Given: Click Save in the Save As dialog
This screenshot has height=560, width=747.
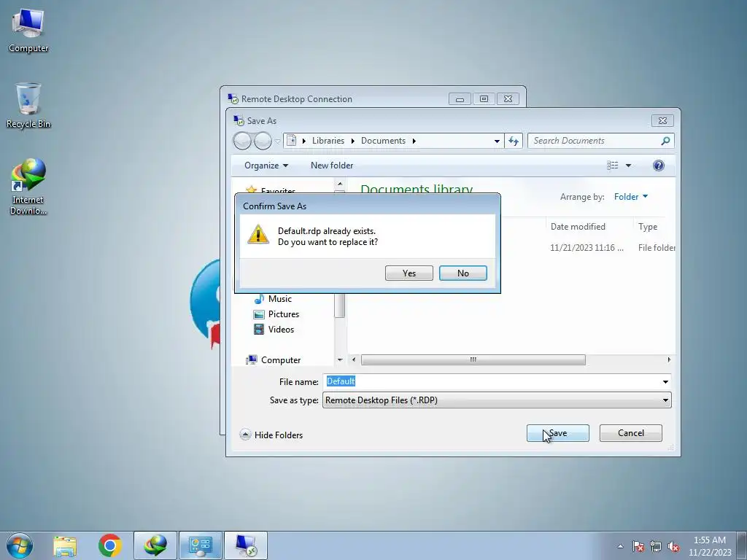Looking at the screenshot, I should pyautogui.click(x=557, y=433).
